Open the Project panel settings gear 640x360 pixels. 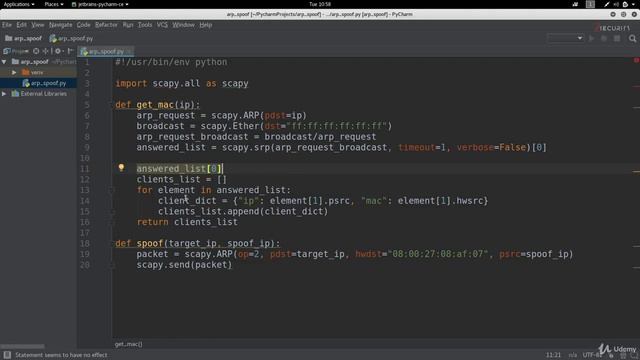[x=58, y=51]
